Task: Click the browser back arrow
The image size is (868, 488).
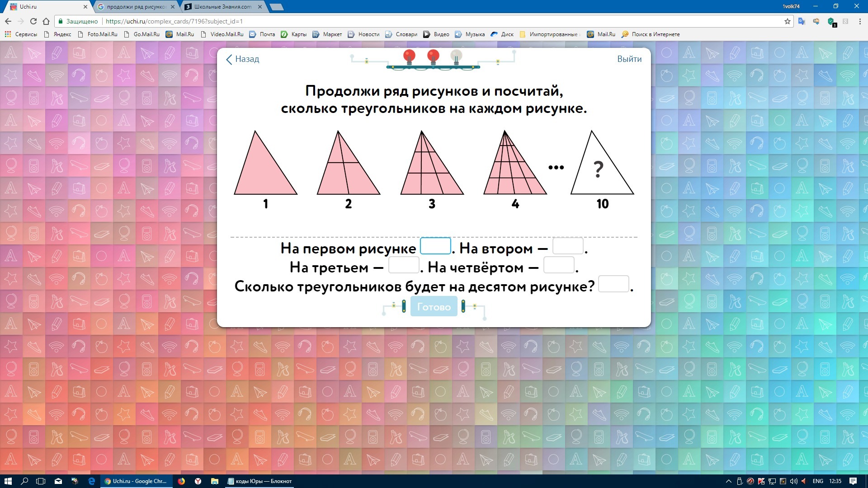Action: [8, 21]
